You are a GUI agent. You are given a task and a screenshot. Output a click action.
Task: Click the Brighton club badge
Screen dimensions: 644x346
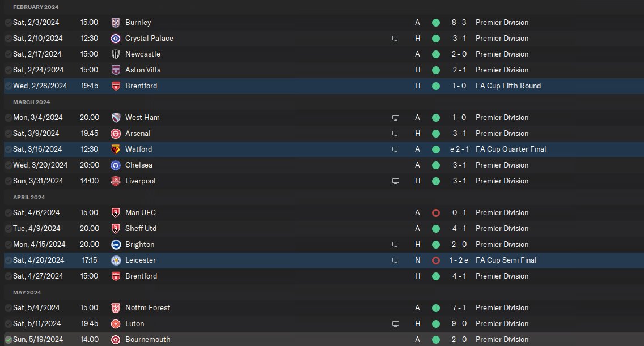(116, 245)
